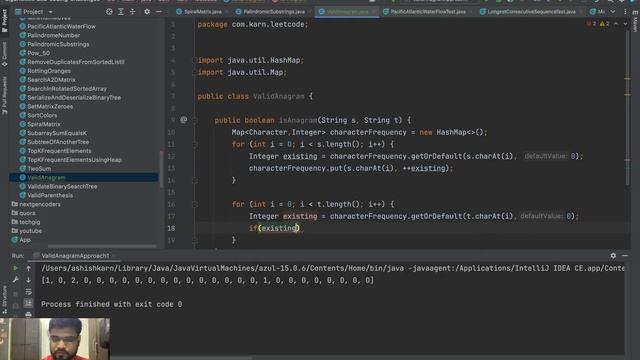
Task: Toggle soft-wrap in the Run console
Action: (x=28, y=291)
